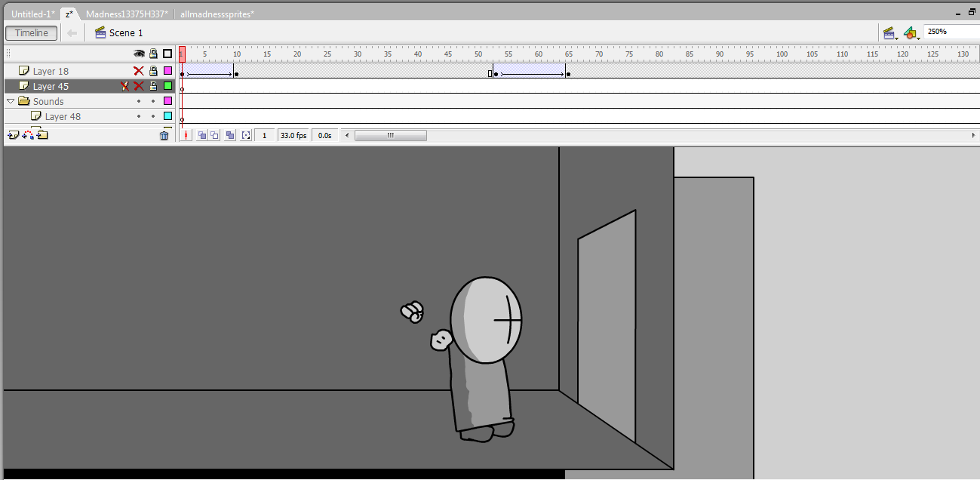Click the back arrow beside Timeline button
This screenshot has width=980, height=480.
72,32
